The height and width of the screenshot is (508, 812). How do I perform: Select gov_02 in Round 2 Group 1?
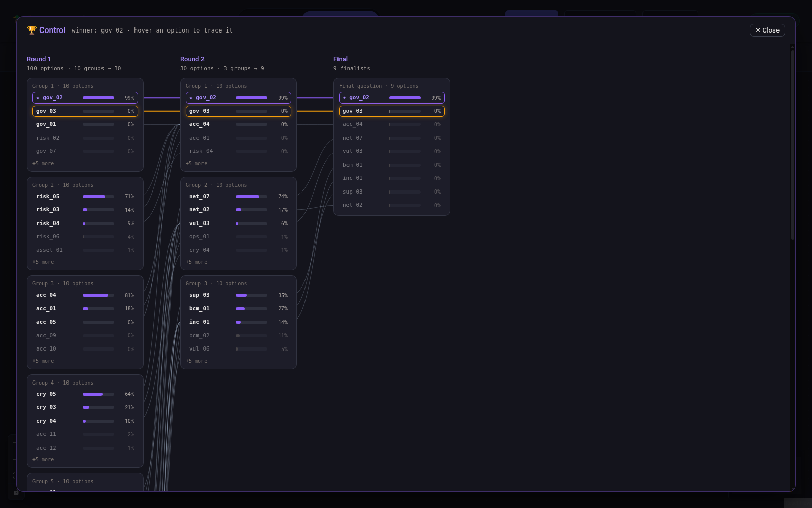pyautogui.click(x=239, y=98)
